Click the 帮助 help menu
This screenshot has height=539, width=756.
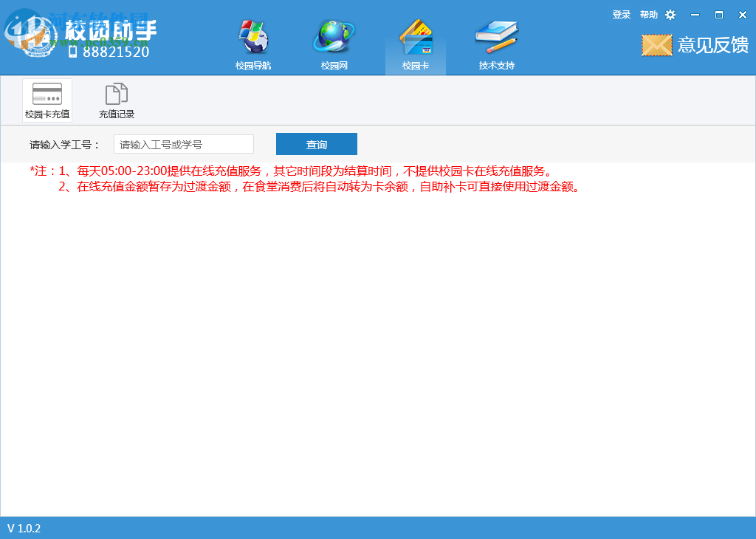tap(647, 14)
